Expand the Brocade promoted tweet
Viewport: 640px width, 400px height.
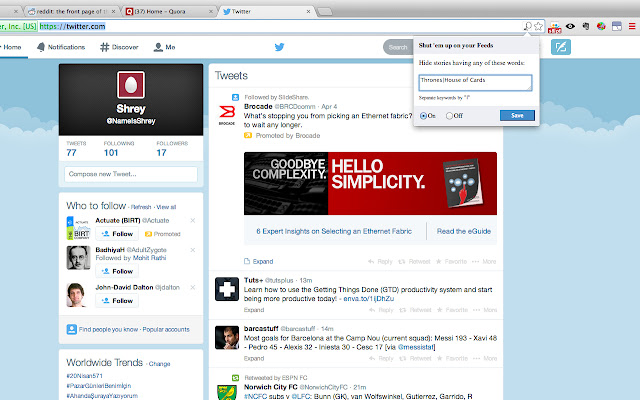(x=259, y=261)
